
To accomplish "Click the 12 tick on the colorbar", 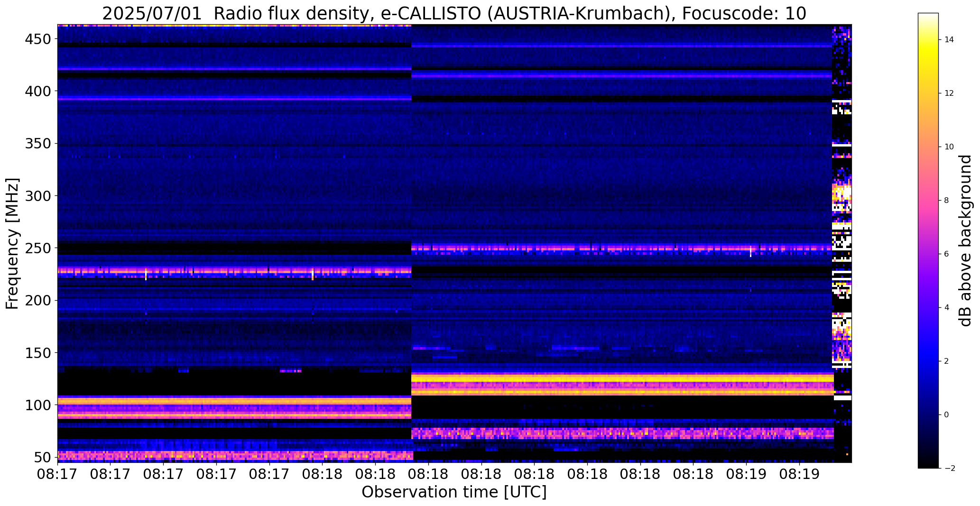I will pos(949,93).
